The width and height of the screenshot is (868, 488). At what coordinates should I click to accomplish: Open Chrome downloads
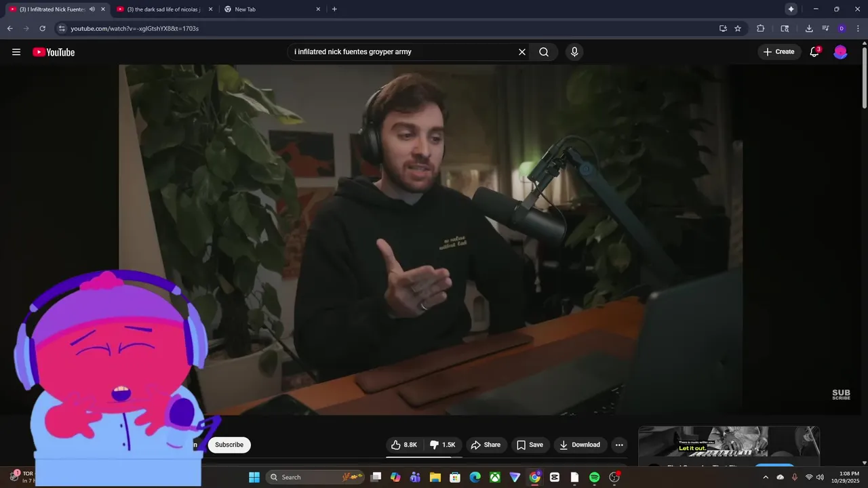pos(809,28)
